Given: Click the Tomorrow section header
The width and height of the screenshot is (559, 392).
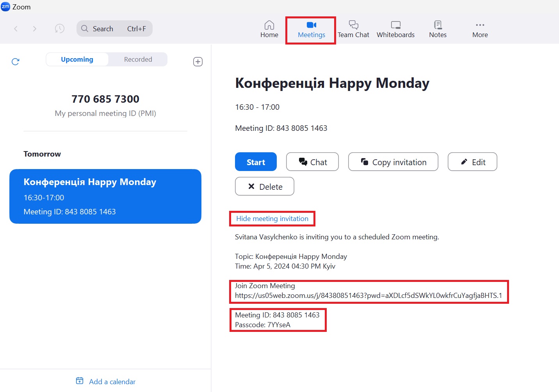Looking at the screenshot, I should 42,154.
